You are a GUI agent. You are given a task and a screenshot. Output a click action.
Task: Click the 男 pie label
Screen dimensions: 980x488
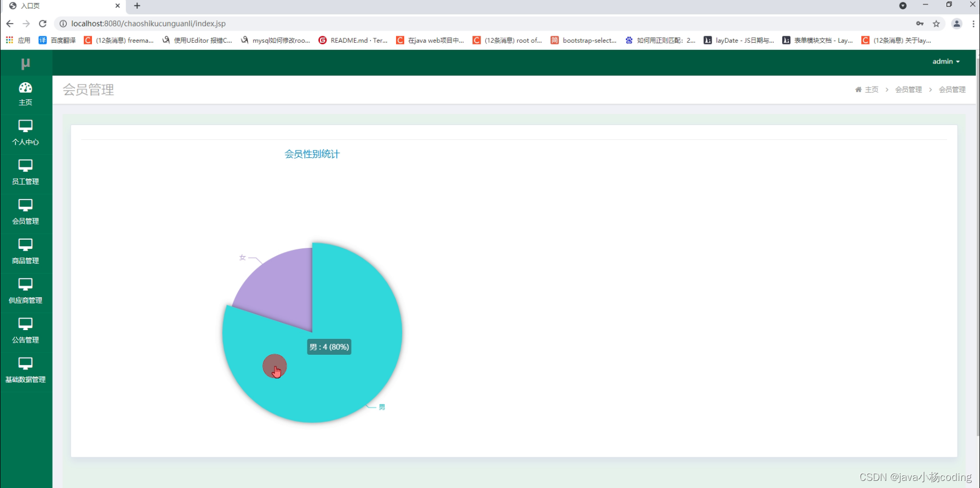[x=382, y=407]
